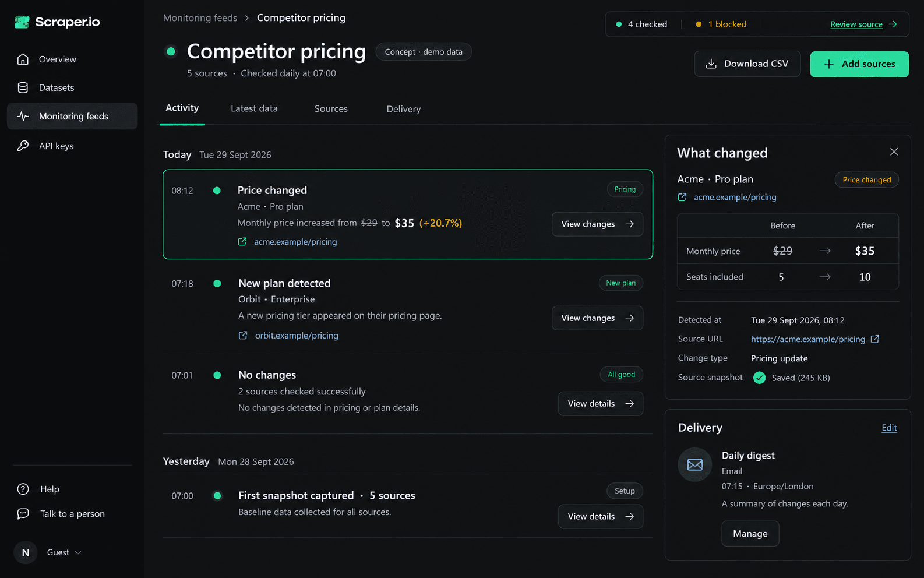Switch to the Activity tab
This screenshot has width=924, height=578.
(182, 108)
